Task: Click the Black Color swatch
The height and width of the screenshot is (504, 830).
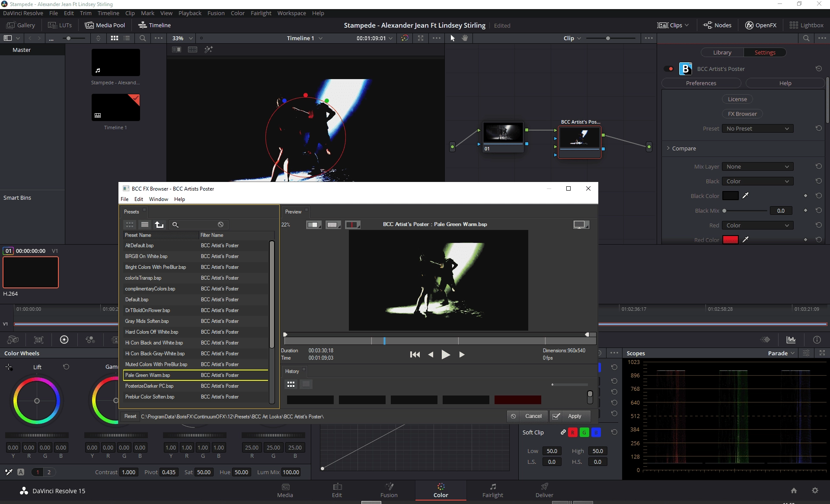Action: tap(730, 196)
